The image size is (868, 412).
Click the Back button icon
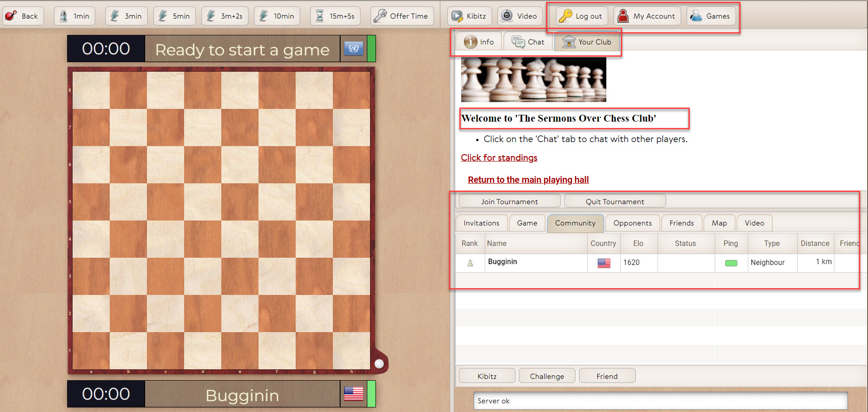[x=11, y=16]
